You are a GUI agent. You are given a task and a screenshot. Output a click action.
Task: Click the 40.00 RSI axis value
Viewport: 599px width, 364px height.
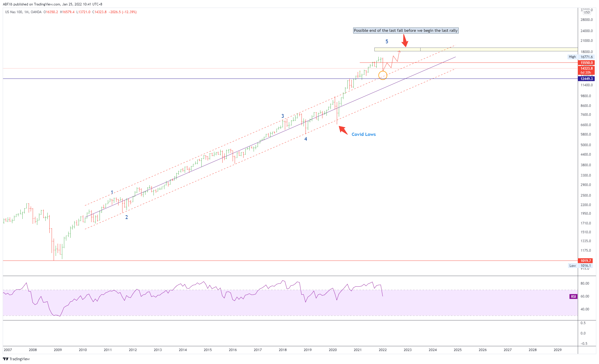585,309
